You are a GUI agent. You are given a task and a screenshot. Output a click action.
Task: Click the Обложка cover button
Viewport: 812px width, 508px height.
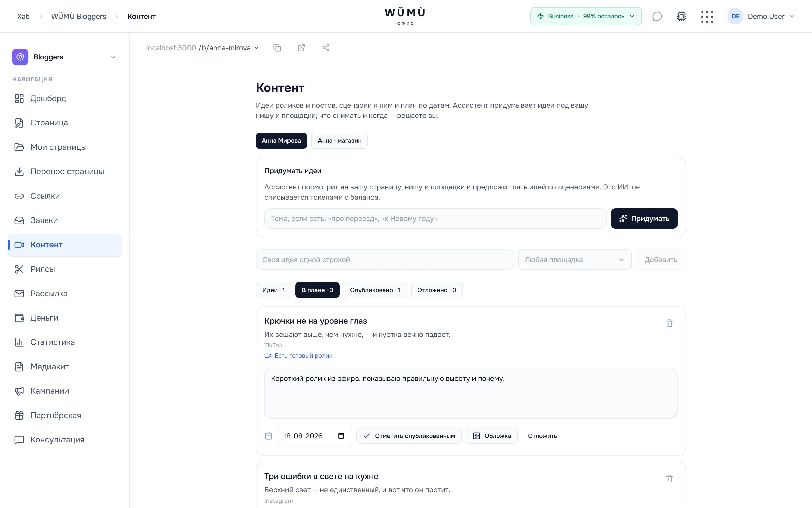pyautogui.click(x=492, y=436)
